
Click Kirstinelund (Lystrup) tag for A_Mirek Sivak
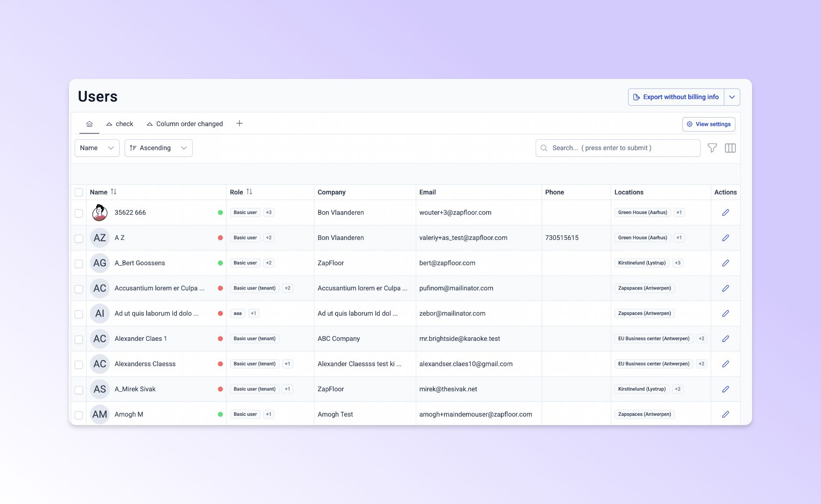coord(642,389)
